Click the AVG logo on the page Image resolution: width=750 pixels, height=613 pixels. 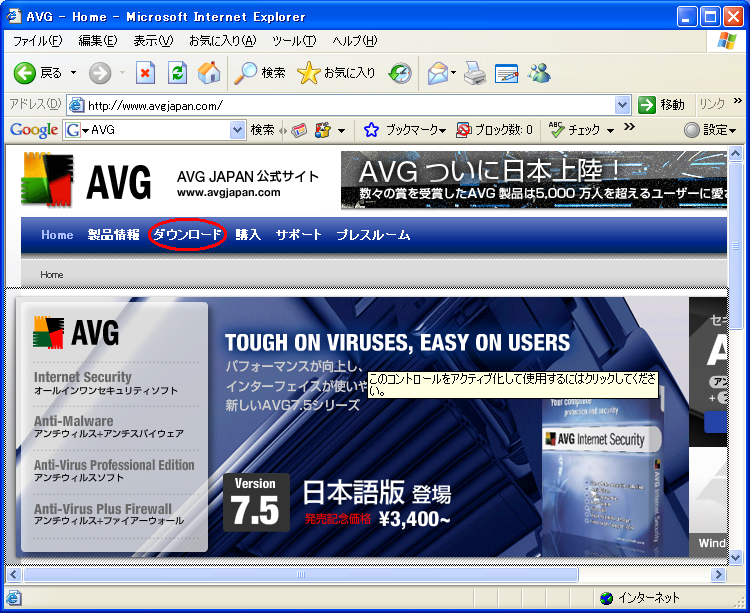(87, 180)
